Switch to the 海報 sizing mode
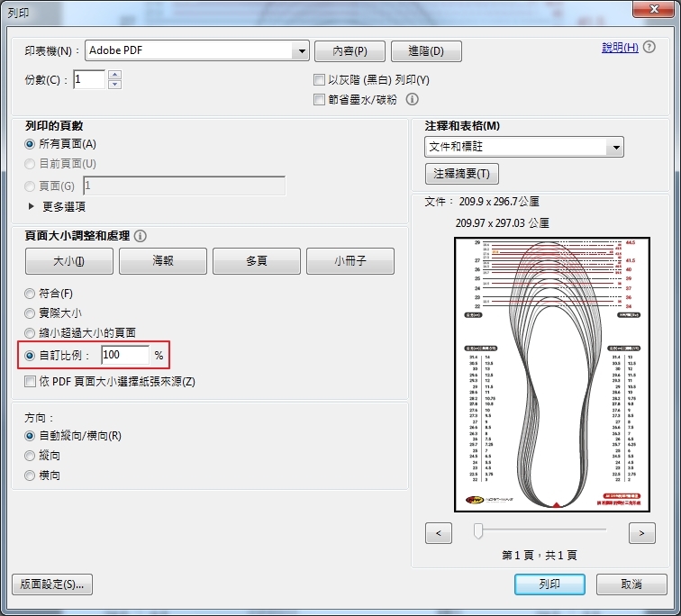Screen dimensions: 681x616 click(163, 261)
